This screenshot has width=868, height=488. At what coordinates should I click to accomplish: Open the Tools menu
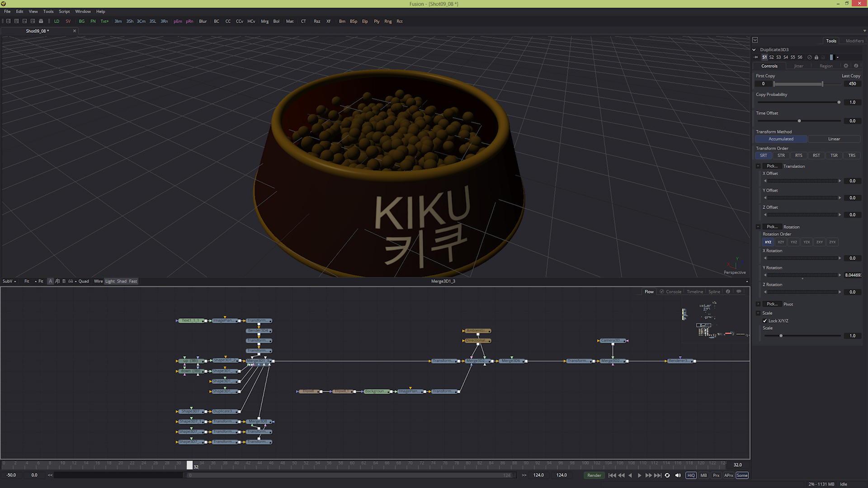click(x=48, y=11)
